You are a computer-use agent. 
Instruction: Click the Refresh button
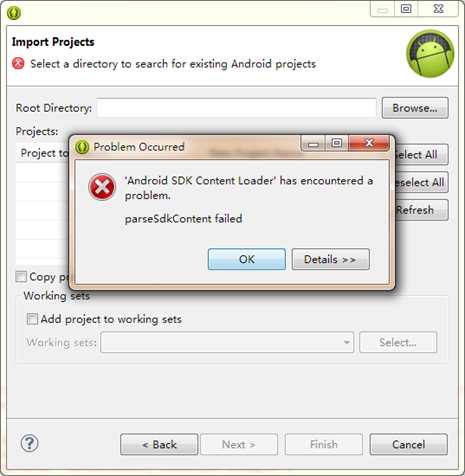click(x=421, y=210)
